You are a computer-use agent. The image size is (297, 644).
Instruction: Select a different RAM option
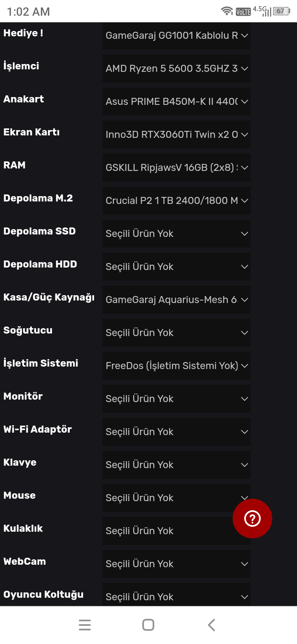click(x=177, y=168)
